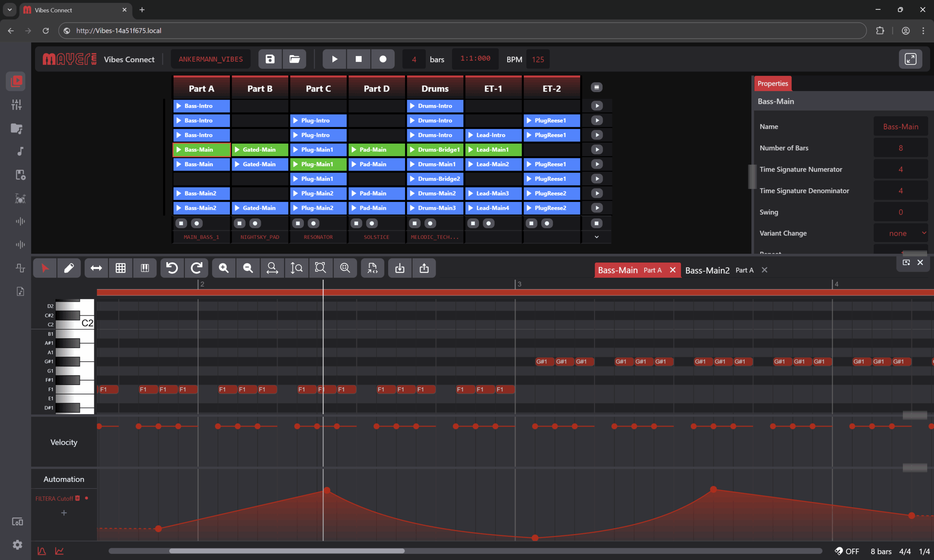Viewport: 934px width, 560px height.
Task: Expand chevron below scene launch column
Action: [x=597, y=237]
